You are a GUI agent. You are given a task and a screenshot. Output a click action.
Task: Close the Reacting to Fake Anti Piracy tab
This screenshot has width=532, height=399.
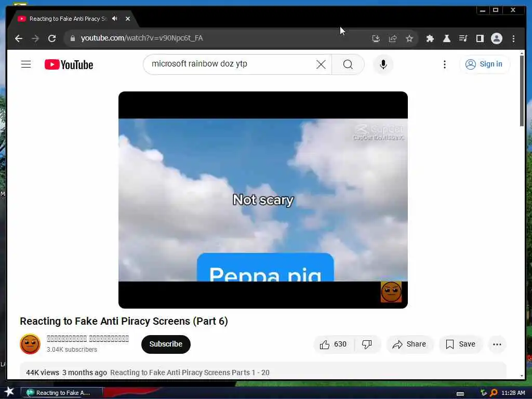pyautogui.click(x=128, y=19)
